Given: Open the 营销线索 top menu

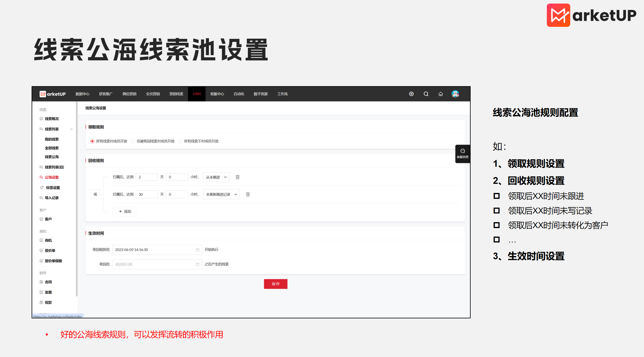Looking at the screenshot, I should click(x=176, y=94).
